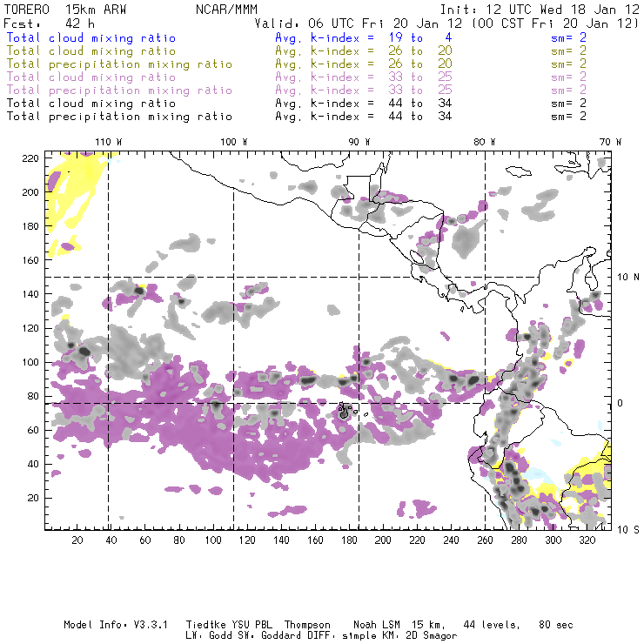
Task: Click the '40' tick label on the horizontal axis
Action: pos(111,540)
